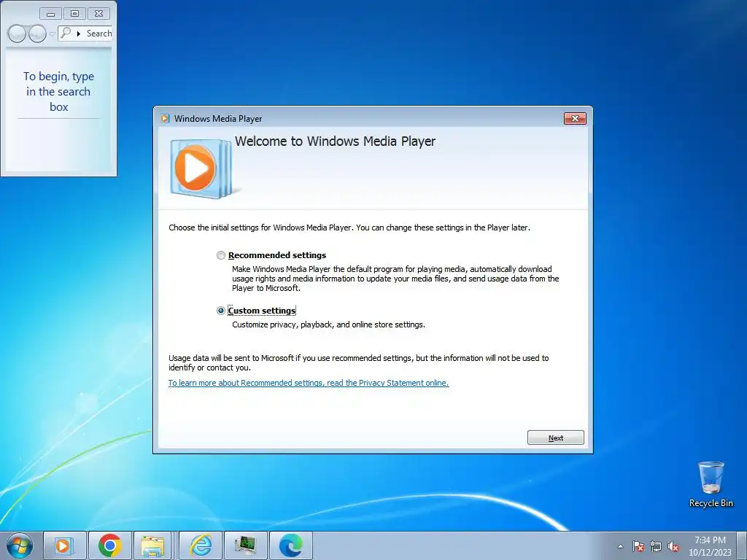Close the small search window
Image resolution: width=747 pixels, height=560 pixels.
[x=98, y=14]
